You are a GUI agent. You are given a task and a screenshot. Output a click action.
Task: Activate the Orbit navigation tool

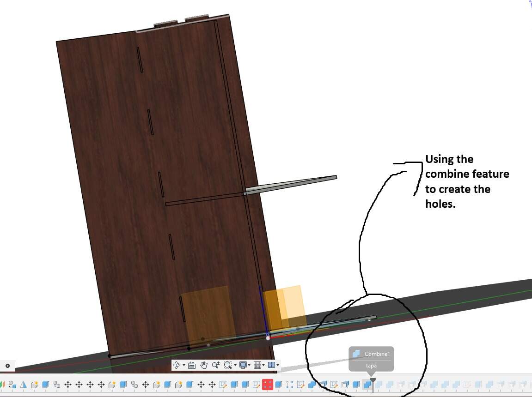point(177,365)
